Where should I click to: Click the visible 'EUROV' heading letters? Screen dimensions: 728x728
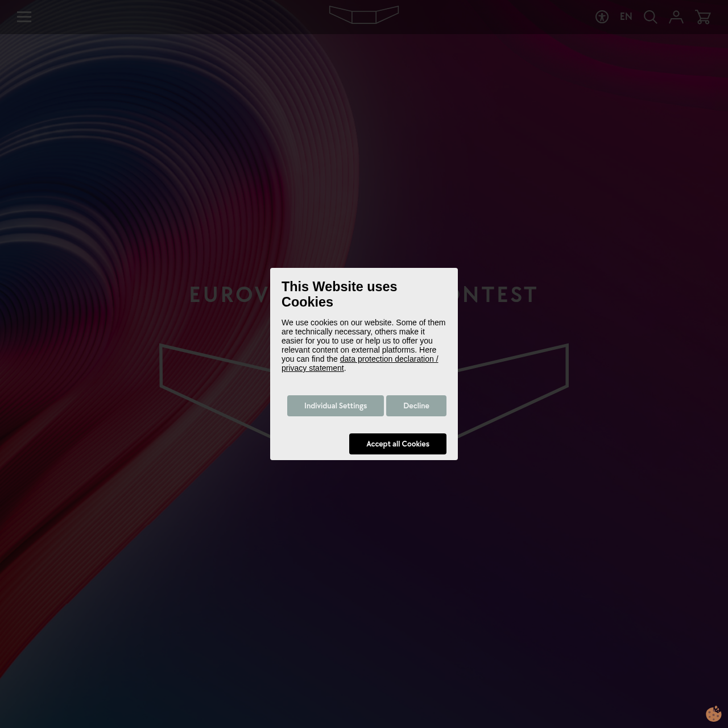229,295
